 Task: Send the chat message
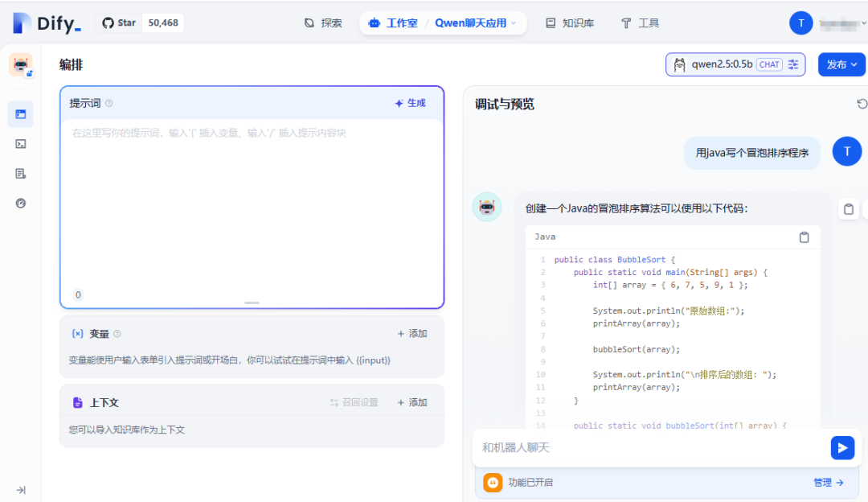(x=841, y=448)
